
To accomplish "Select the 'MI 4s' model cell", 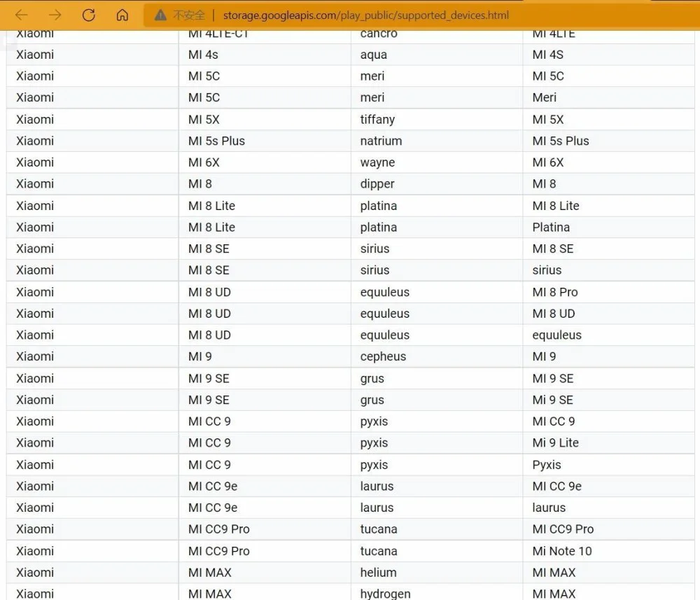I will pyautogui.click(x=265, y=55).
